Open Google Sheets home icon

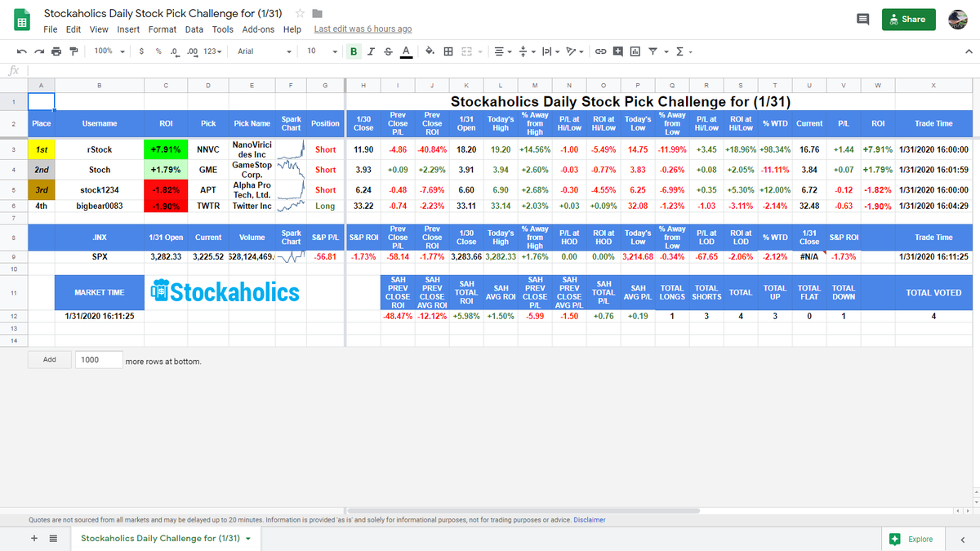(22, 20)
